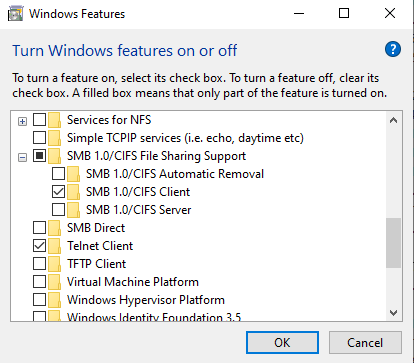Check the Windows Hypervisor Platform box
Viewport: 414px width, 363px height.
point(39,299)
